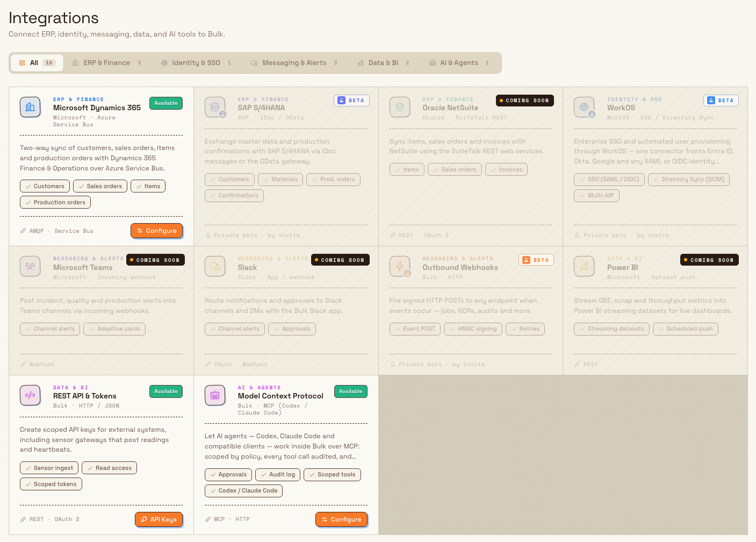
Task: Click the Codex / Claude Code chip
Action: [243, 491]
